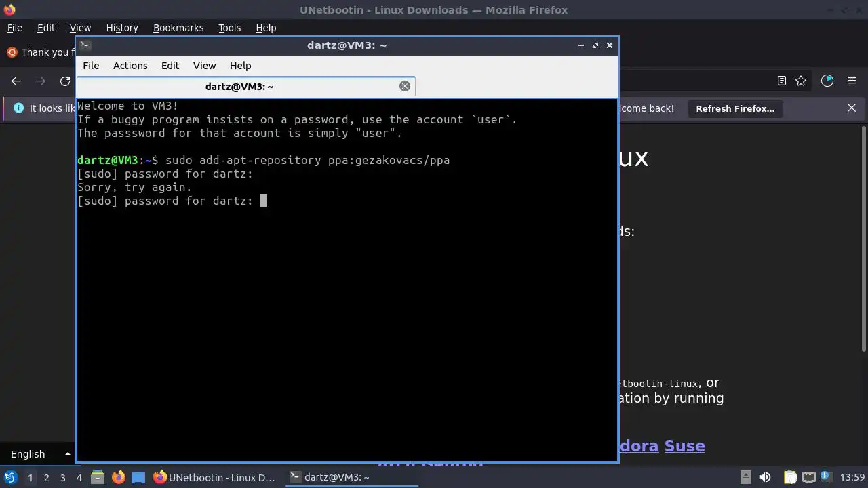The image size is (868, 488).
Task: Launch file manager from panel
Action: tap(97, 477)
